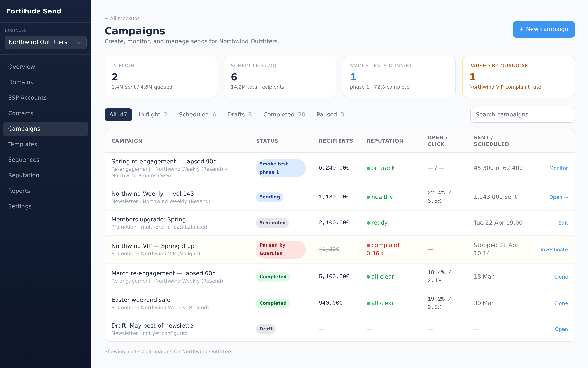
Task: Follow the All mockups back link
Action: point(122,19)
